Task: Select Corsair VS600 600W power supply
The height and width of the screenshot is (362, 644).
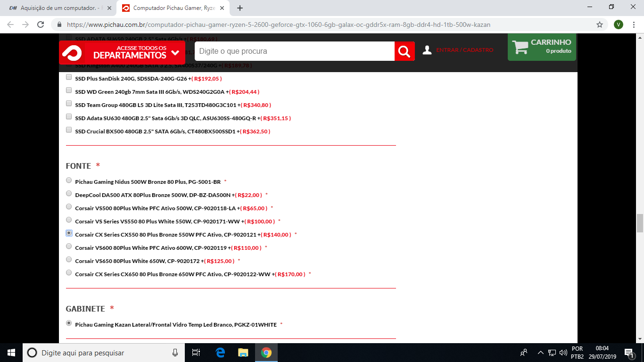Action: [69, 246]
